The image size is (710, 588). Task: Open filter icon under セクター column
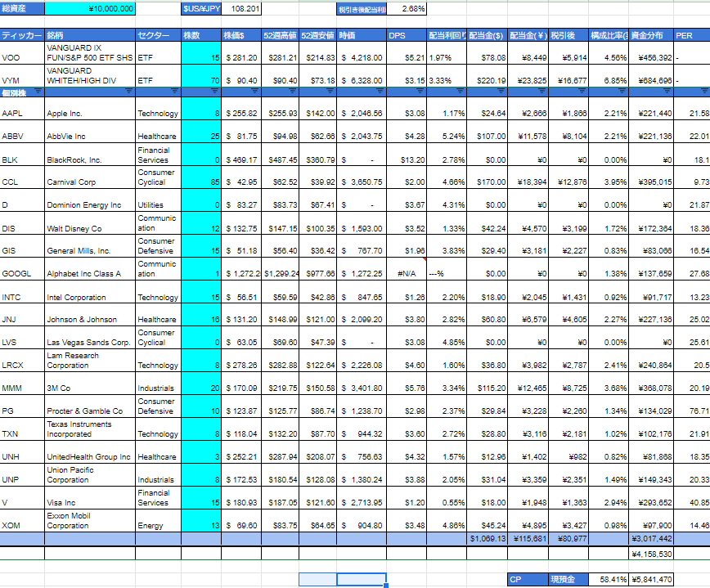click(175, 92)
